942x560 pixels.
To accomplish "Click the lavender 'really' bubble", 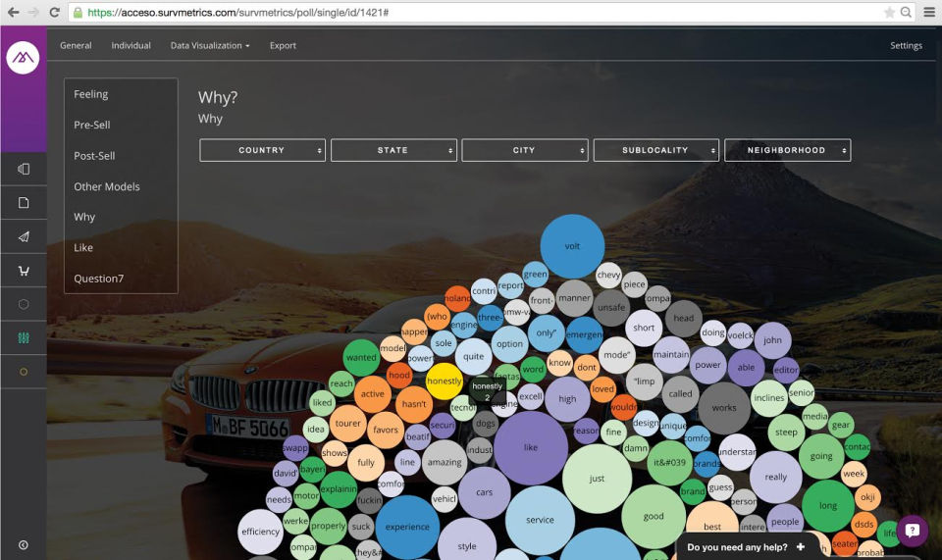I will pyautogui.click(x=775, y=478).
